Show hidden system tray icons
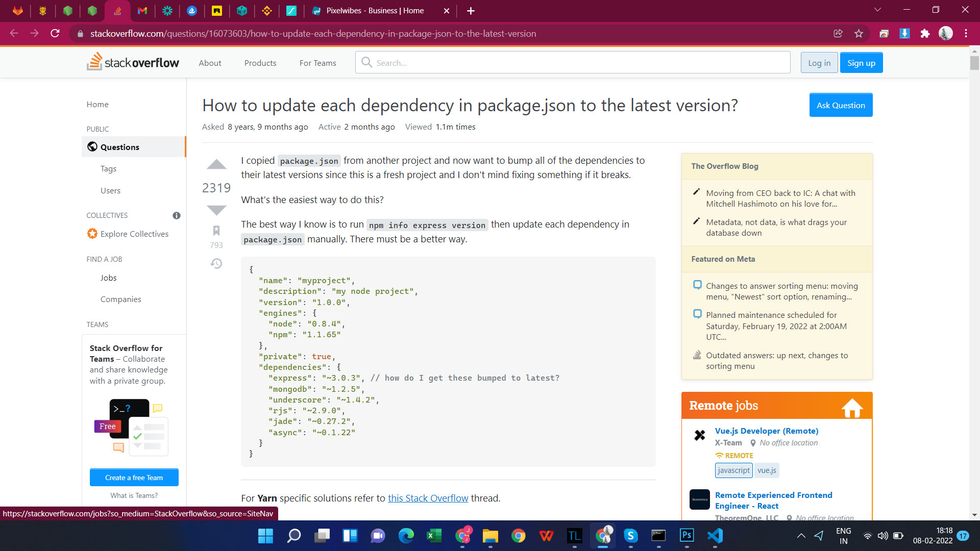This screenshot has height=551, width=980. 801,536
